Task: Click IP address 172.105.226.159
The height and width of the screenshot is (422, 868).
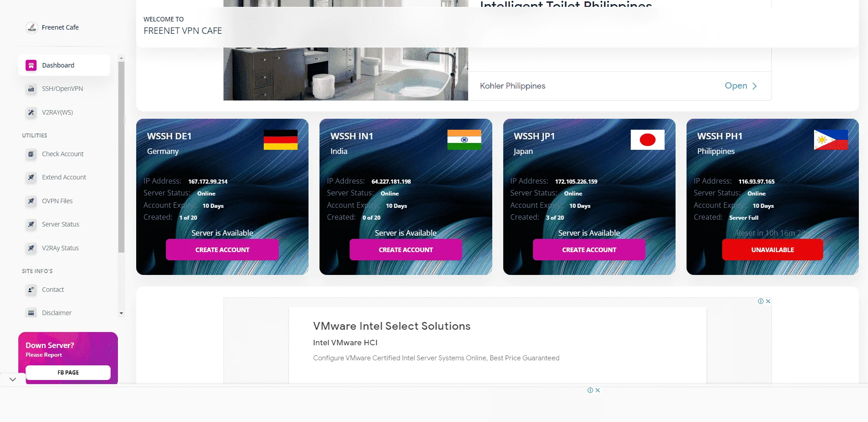Action: (x=576, y=181)
